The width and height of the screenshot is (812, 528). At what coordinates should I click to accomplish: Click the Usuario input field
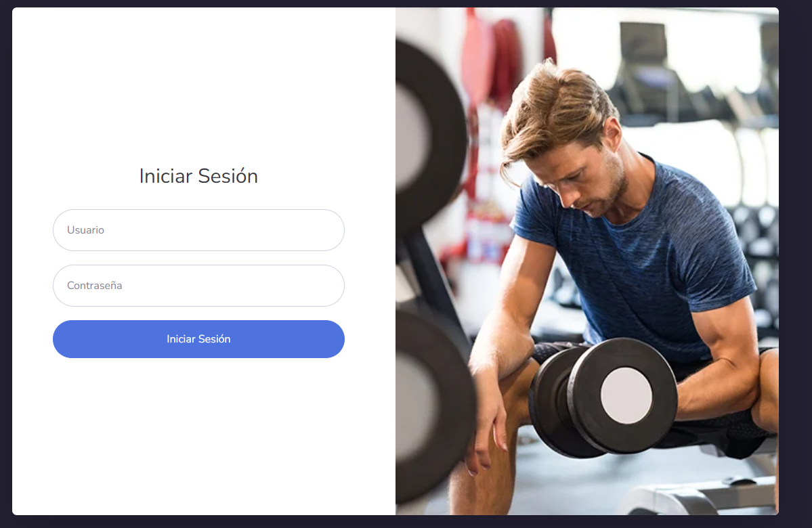[198, 230]
